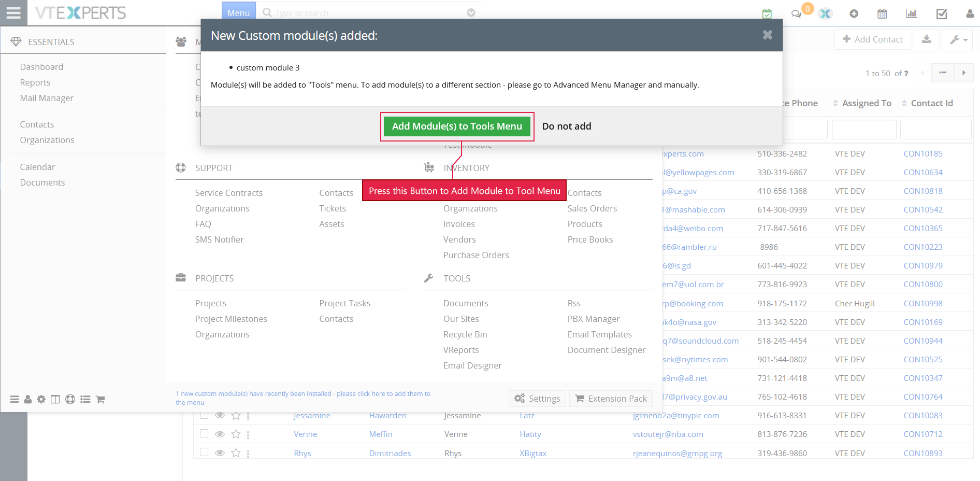The width and height of the screenshot is (980, 481).
Task: Tick the checkbox for the Verine row
Action: coord(204,433)
